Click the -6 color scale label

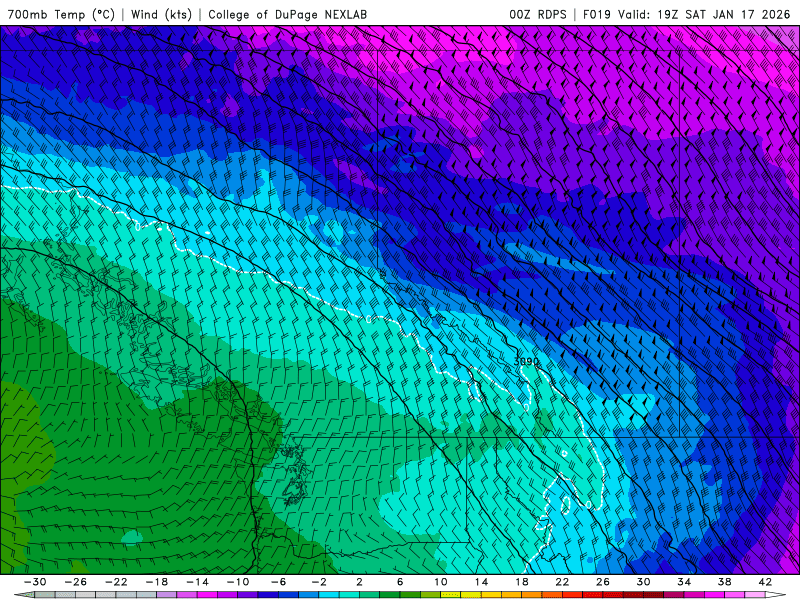[x=279, y=582]
